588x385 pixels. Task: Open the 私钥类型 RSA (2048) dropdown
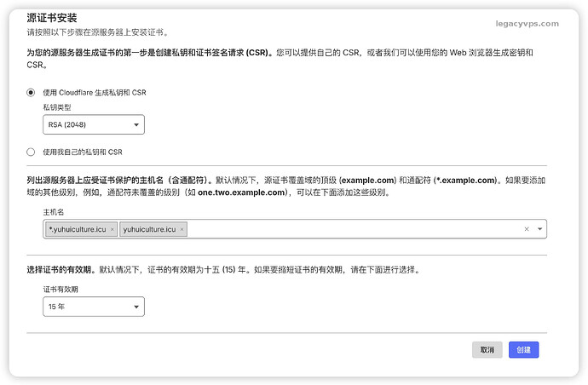[94, 124]
